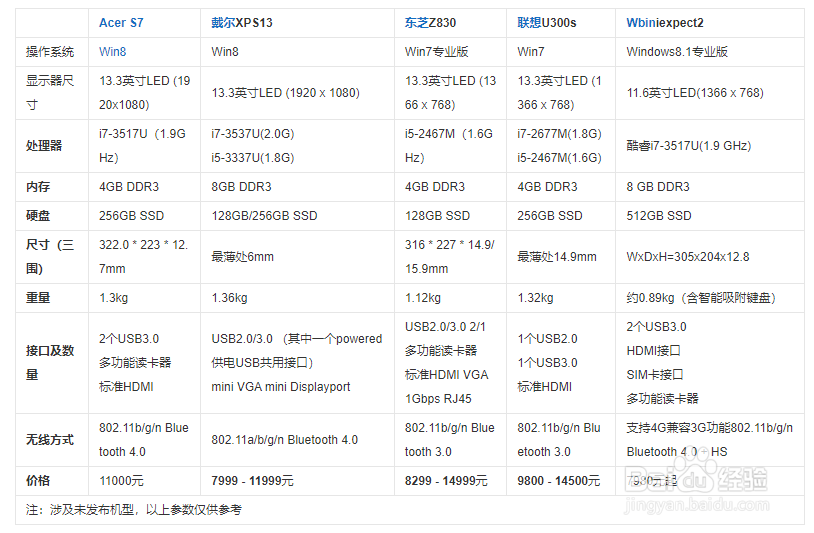Click the Win7专业版 cell
Viewport: 814px width, 533px height.
pyautogui.click(x=437, y=52)
